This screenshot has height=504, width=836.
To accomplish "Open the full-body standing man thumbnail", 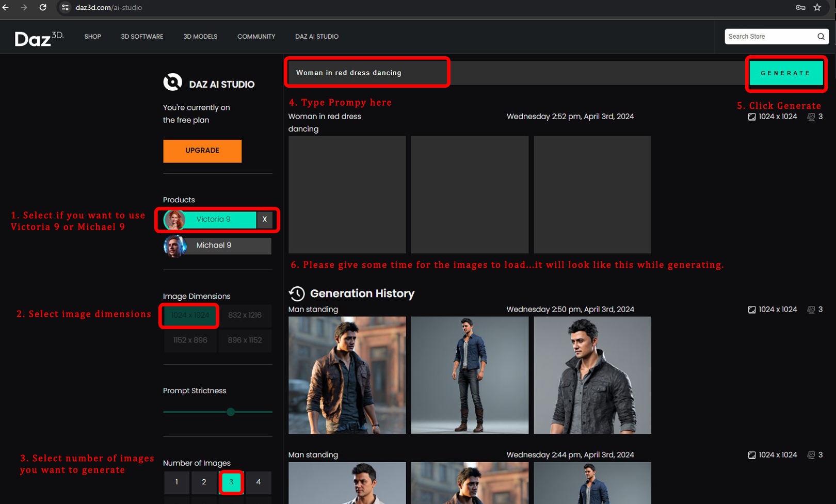I will click(470, 375).
